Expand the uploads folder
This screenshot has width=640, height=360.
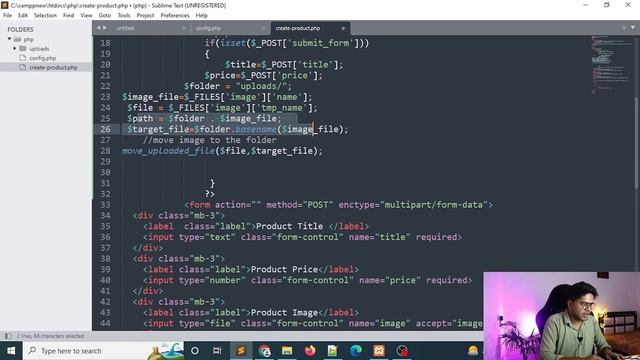tap(15, 49)
